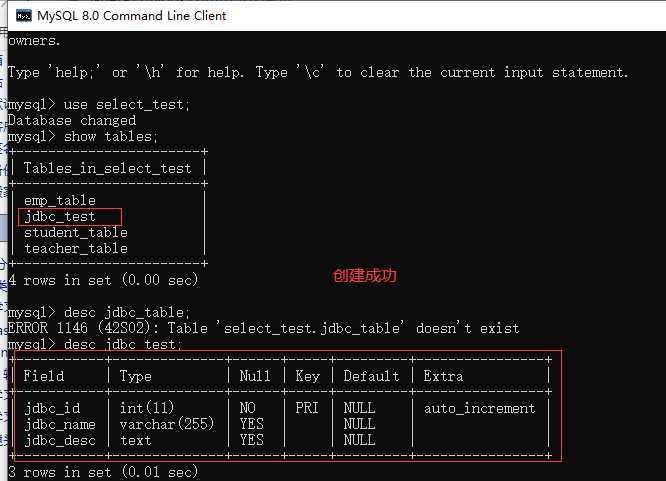Click the red 创建成功 annotation text

[x=365, y=276]
